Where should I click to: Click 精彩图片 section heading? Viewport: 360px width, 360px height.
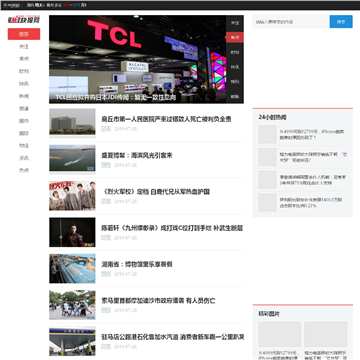coord(269,314)
